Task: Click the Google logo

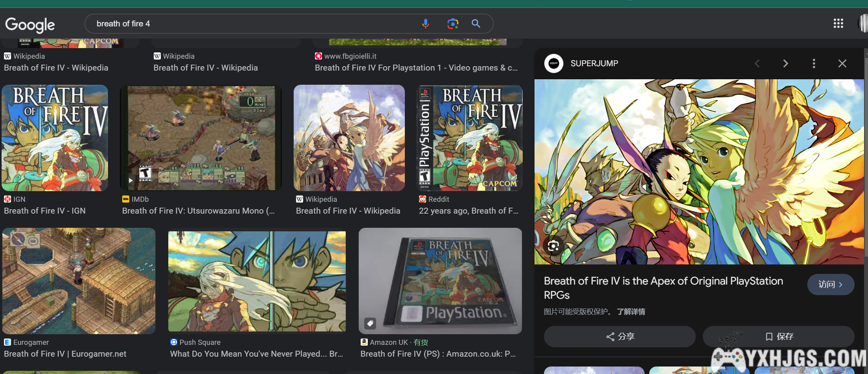Action: 30,25
